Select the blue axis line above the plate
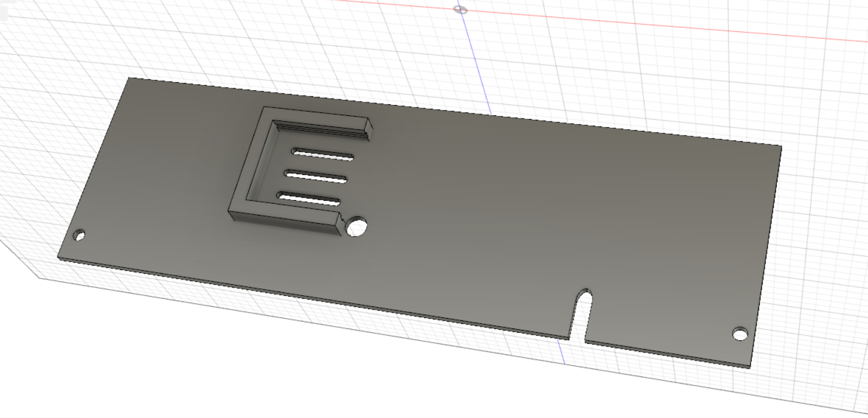 tap(476, 61)
